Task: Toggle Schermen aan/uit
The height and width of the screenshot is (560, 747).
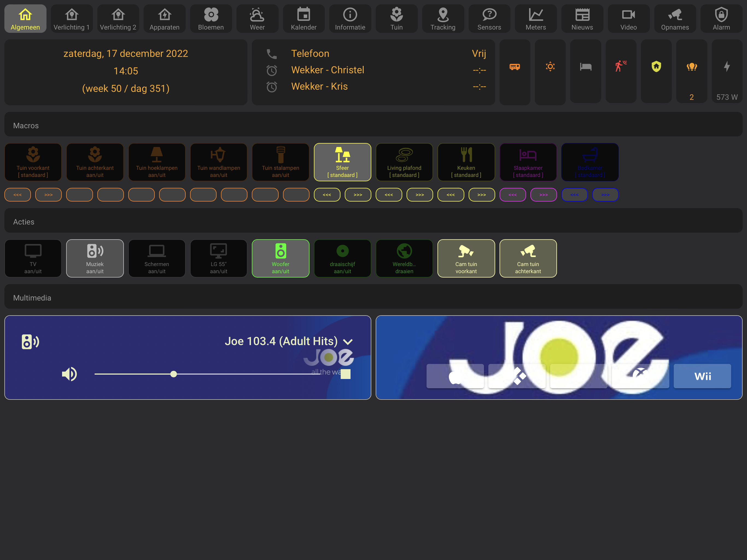Action: click(157, 258)
